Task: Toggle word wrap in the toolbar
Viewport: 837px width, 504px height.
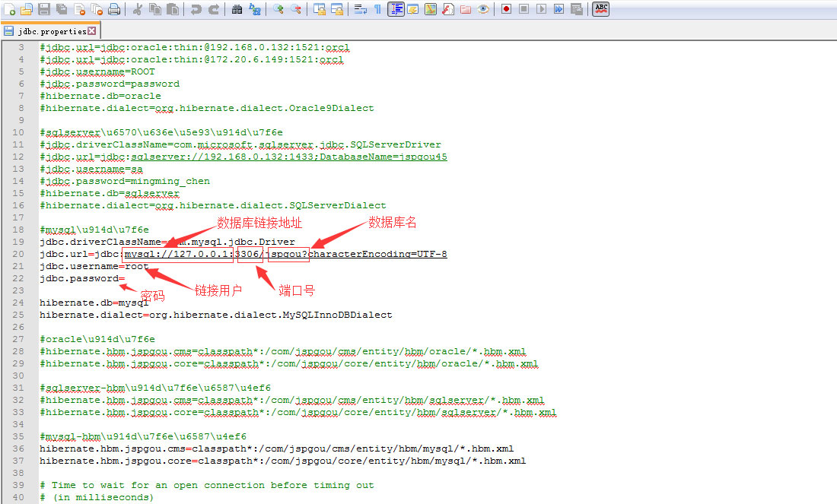Action: (360, 9)
